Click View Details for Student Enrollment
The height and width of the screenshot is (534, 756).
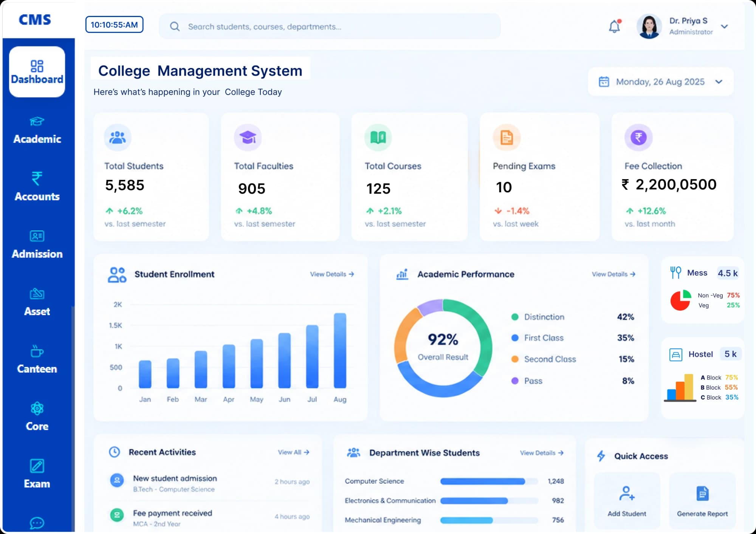click(332, 274)
